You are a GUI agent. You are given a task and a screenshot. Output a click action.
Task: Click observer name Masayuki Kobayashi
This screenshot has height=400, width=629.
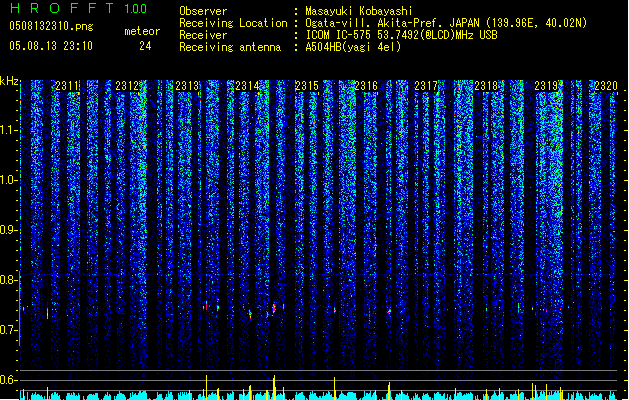point(359,11)
